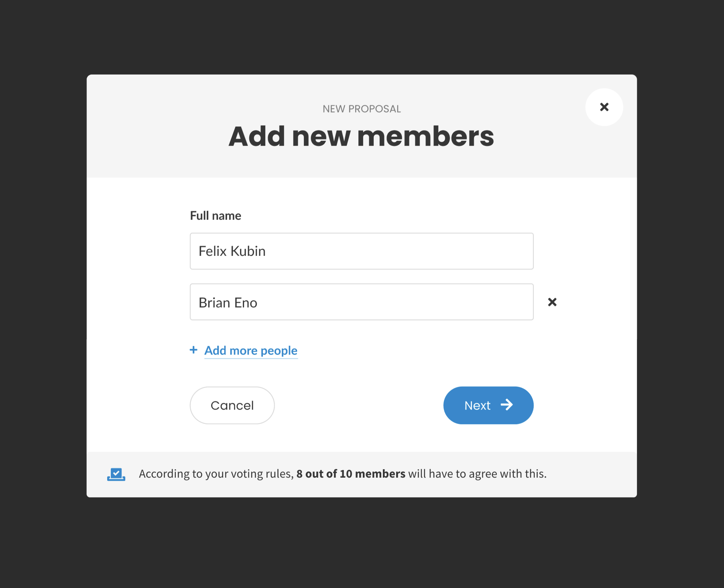Close the Add new members dialog
The image size is (724, 588).
pos(604,107)
